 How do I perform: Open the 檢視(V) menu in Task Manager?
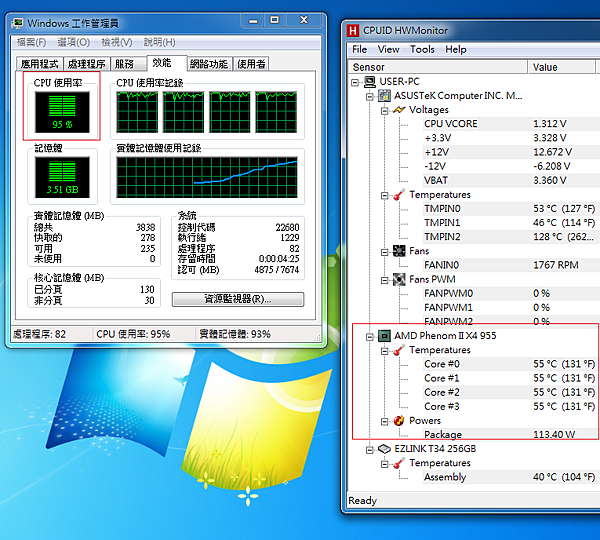coord(117,42)
